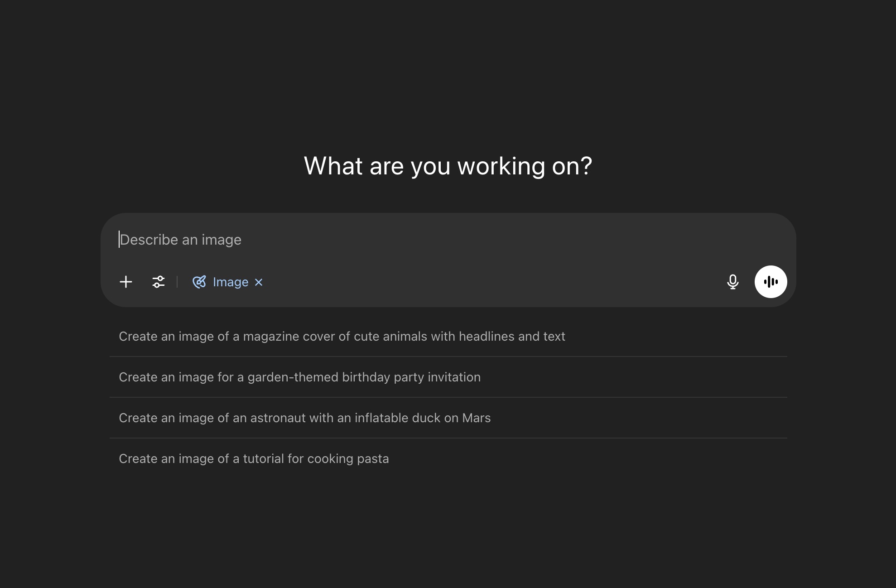The width and height of the screenshot is (896, 588).
Task: Launch voice mode with the white waveform icon
Action: tap(771, 281)
